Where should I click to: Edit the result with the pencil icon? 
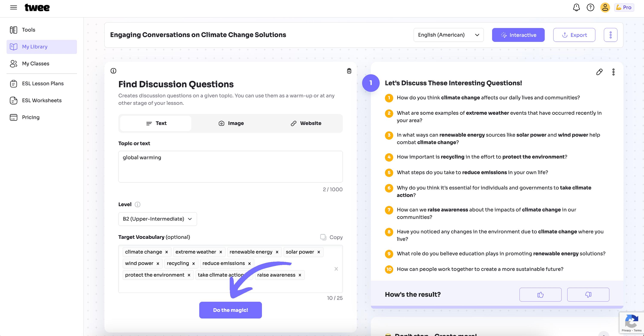click(599, 72)
